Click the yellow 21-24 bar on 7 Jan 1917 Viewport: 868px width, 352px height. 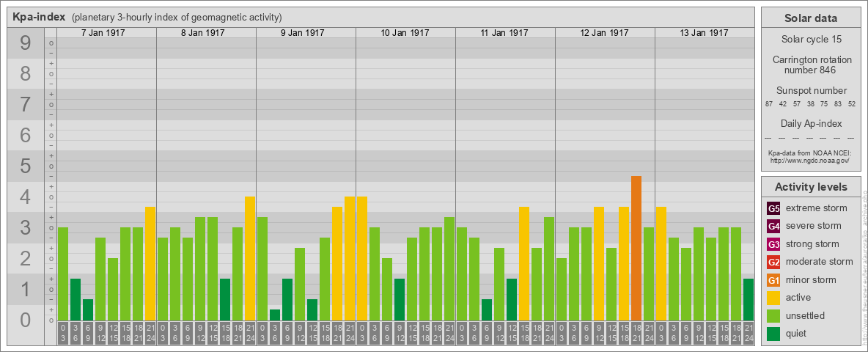click(x=150, y=264)
